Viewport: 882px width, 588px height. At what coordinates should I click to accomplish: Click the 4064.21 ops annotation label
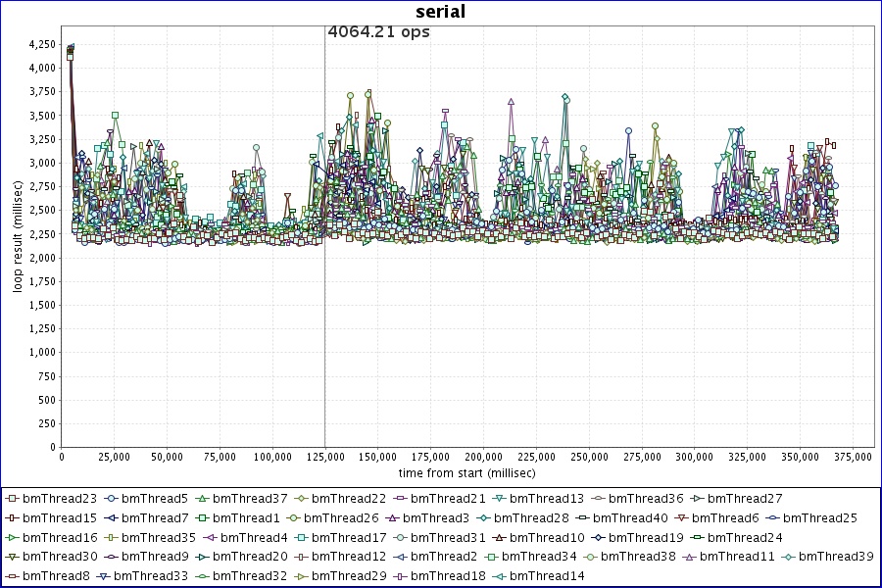click(x=378, y=31)
